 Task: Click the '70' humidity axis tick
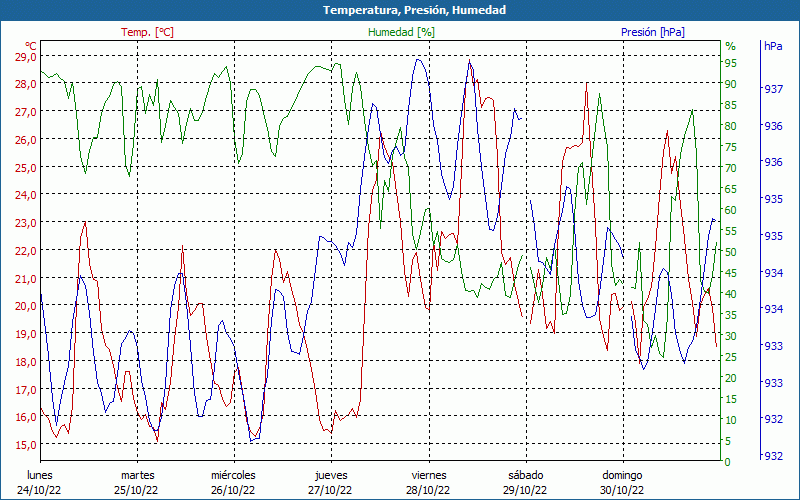731,168
